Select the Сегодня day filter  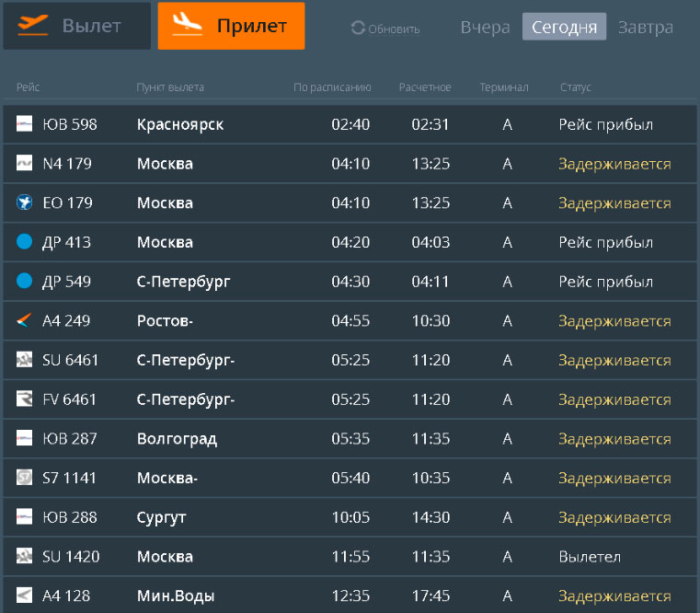[564, 27]
